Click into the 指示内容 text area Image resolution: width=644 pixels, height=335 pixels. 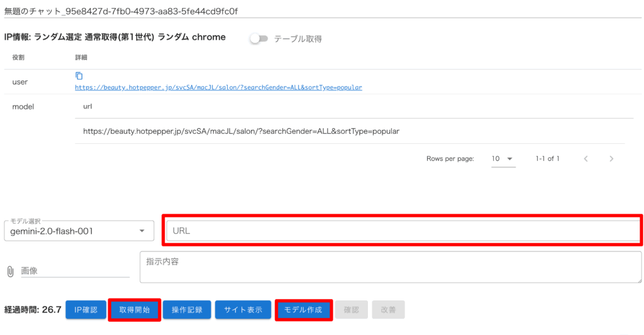click(x=390, y=267)
